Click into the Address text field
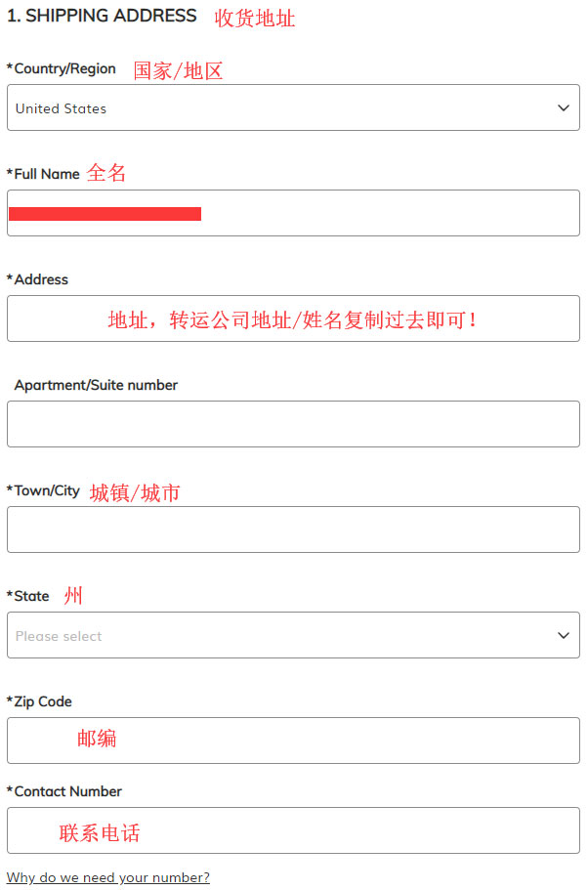This screenshot has height=890, width=588. (x=293, y=319)
